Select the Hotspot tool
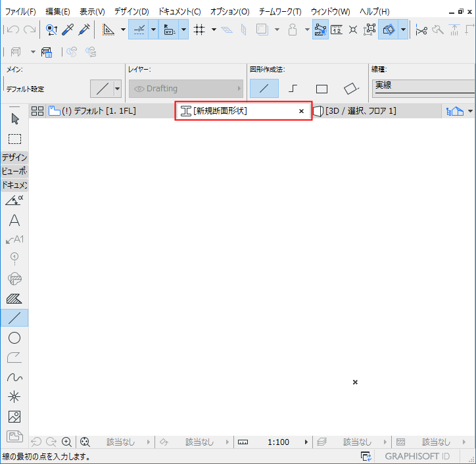 click(x=14, y=397)
